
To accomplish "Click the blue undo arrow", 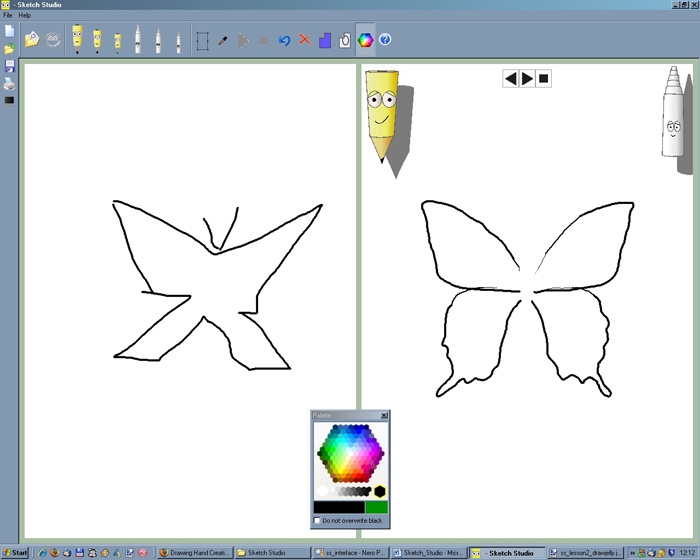I will (284, 40).
